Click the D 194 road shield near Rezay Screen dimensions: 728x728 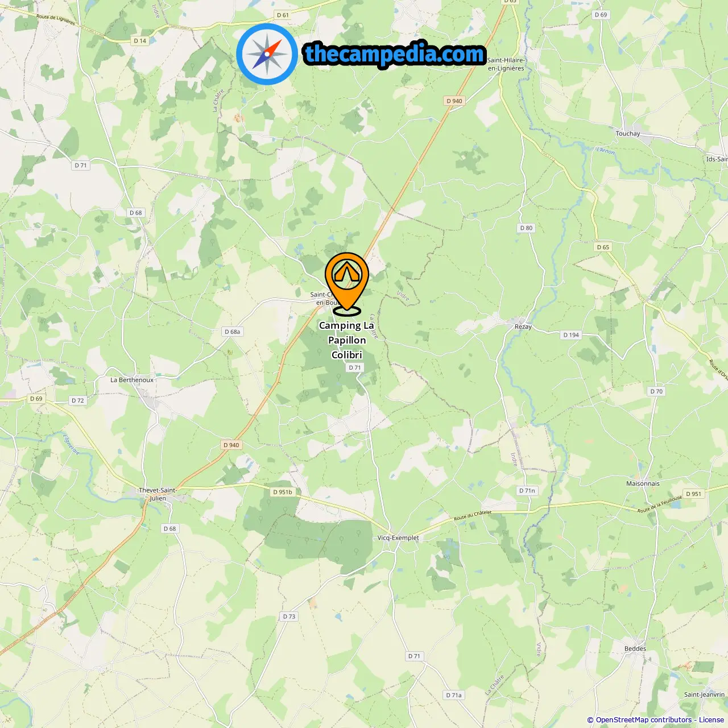pos(571,335)
